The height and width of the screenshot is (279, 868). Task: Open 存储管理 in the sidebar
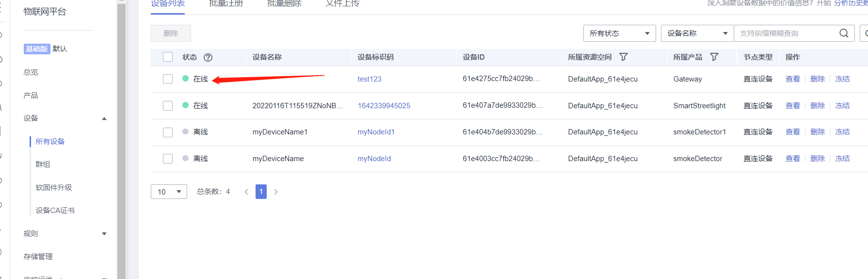[38, 256]
